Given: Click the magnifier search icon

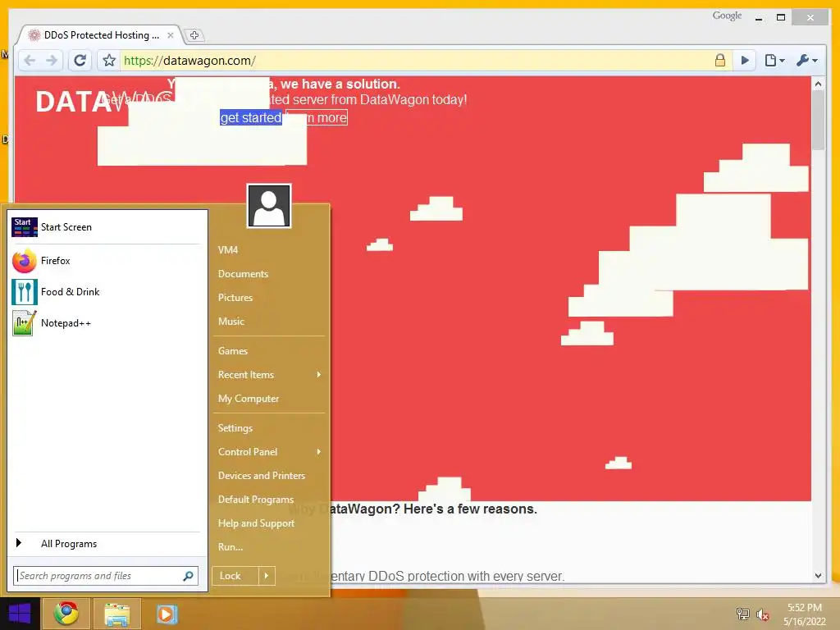Looking at the screenshot, I should [188, 576].
